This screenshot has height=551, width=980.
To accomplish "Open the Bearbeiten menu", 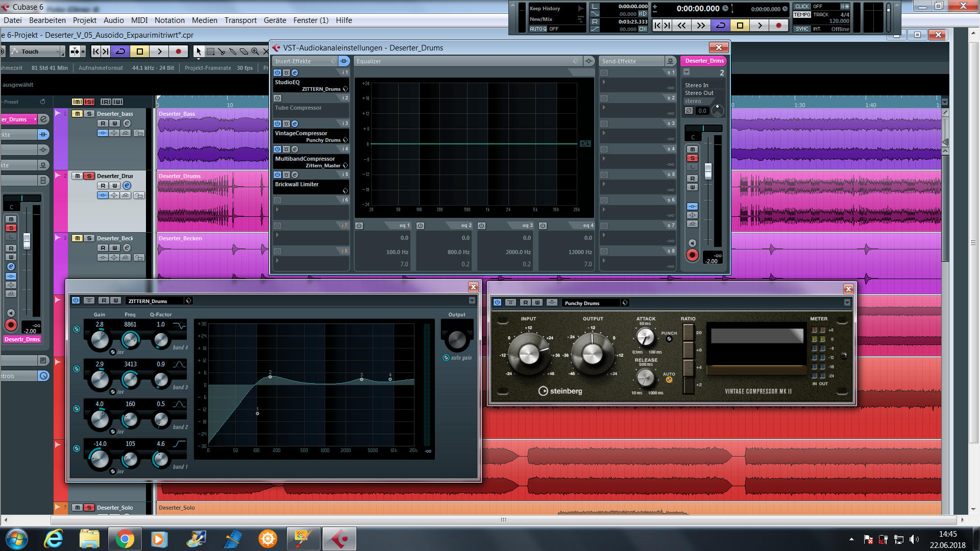I will [47, 20].
